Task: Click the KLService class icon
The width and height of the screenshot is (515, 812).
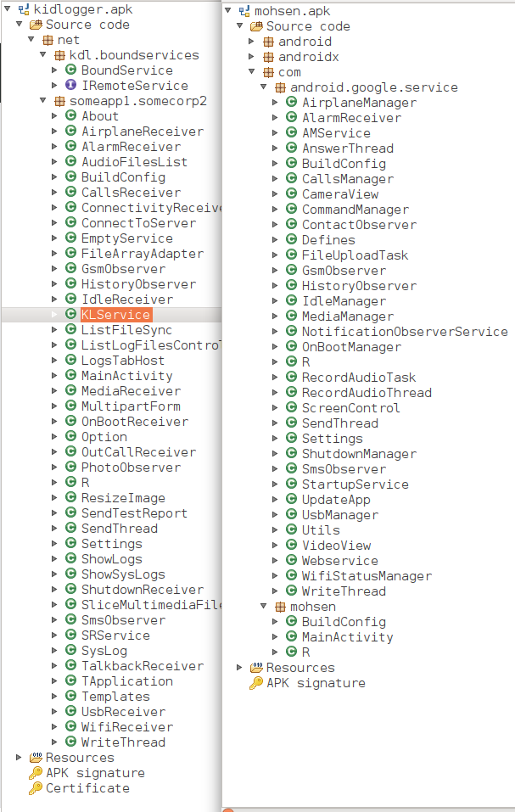Action: coord(71,314)
